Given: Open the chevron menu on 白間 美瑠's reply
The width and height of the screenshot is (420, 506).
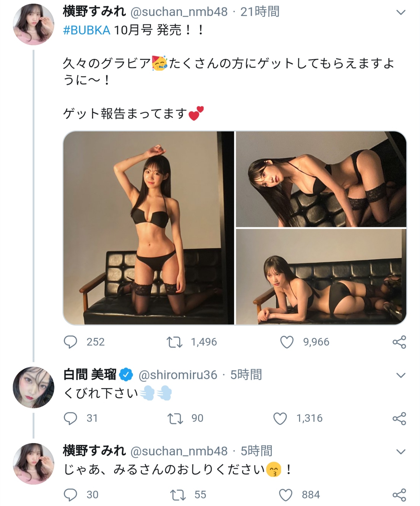Looking at the screenshot, I should [x=401, y=375].
